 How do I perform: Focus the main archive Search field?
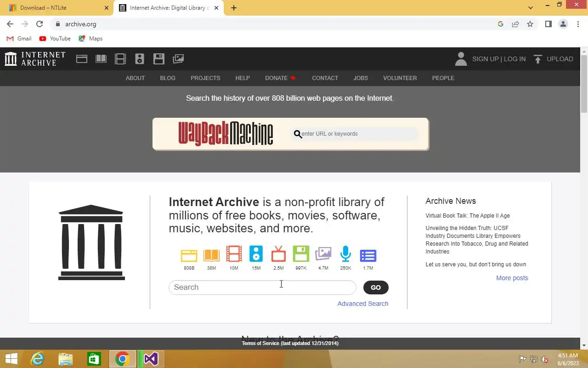click(262, 287)
